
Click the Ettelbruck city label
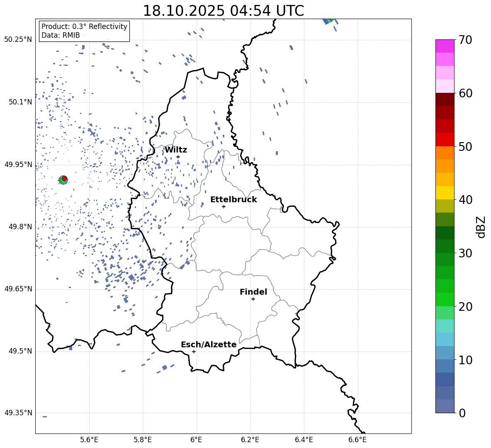[233, 199]
